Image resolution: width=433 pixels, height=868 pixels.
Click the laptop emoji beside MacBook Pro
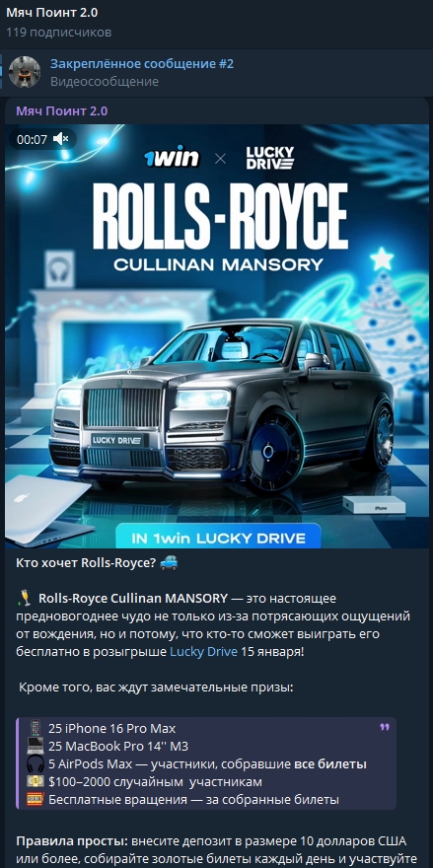[36, 746]
